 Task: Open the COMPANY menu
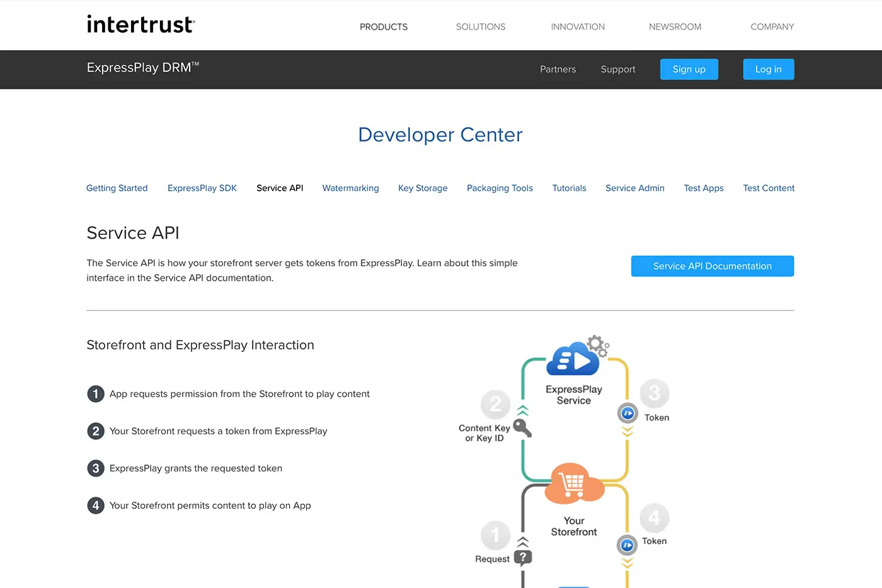pos(772,27)
